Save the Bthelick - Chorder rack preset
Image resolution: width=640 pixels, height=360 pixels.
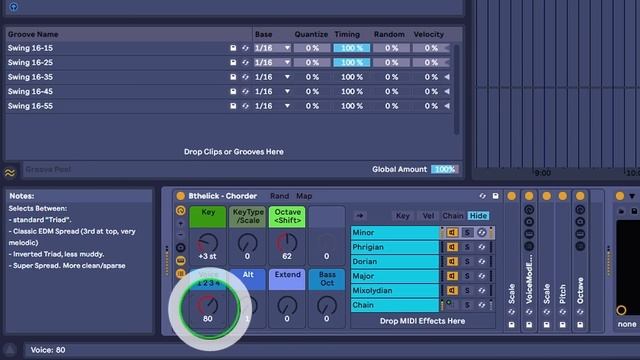point(495,196)
